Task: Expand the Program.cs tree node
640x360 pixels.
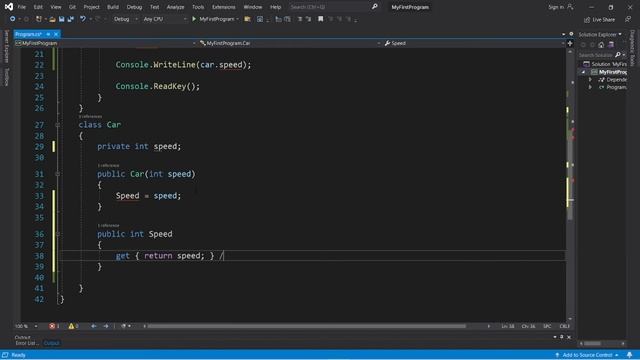Action: point(590,87)
